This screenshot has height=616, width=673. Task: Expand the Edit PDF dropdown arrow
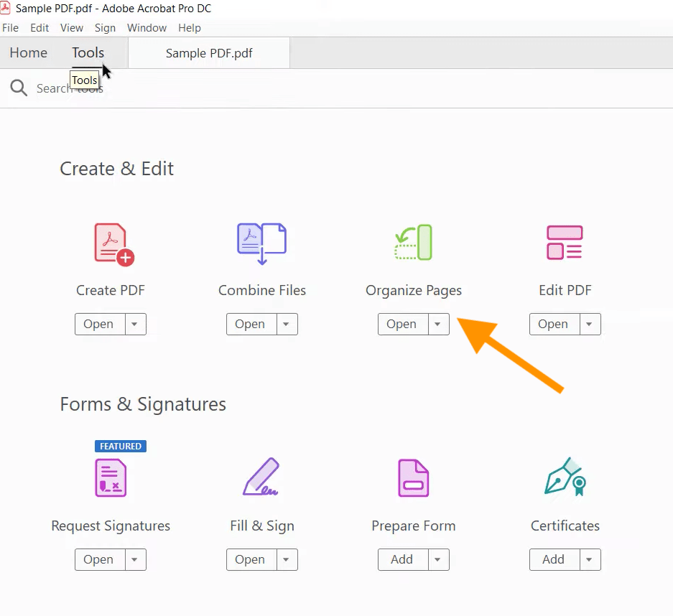[x=590, y=325]
